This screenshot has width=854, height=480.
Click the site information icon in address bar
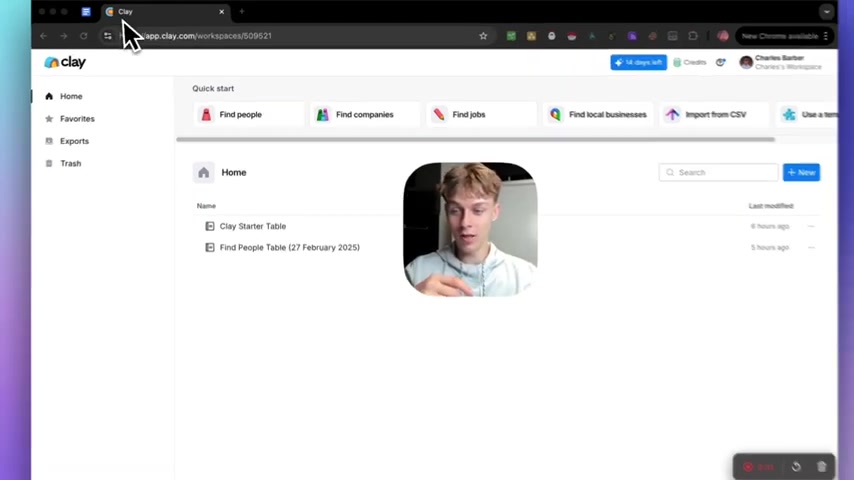pyautogui.click(x=108, y=36)
